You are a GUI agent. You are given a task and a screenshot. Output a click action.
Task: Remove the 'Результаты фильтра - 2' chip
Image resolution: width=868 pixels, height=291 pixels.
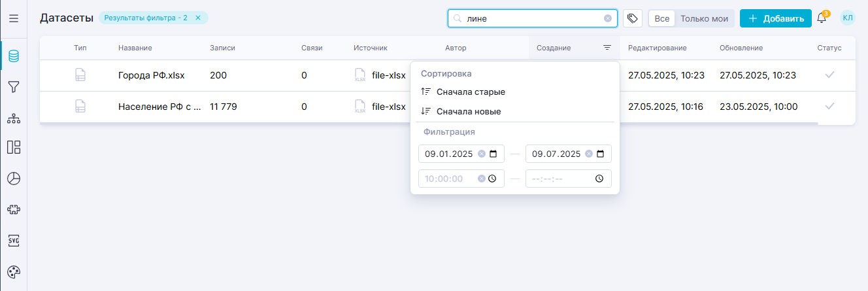(x=198, y=18)
